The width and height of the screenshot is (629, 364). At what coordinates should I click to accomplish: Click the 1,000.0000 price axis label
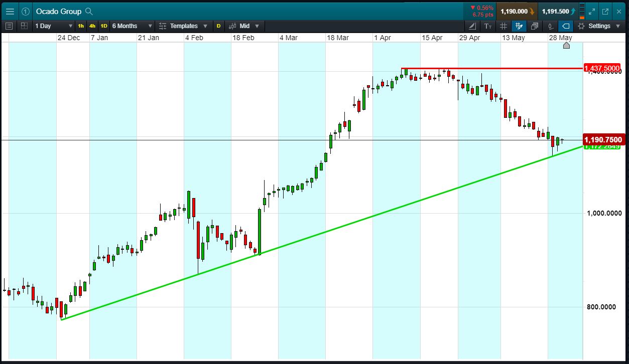[x=604, y=213]
